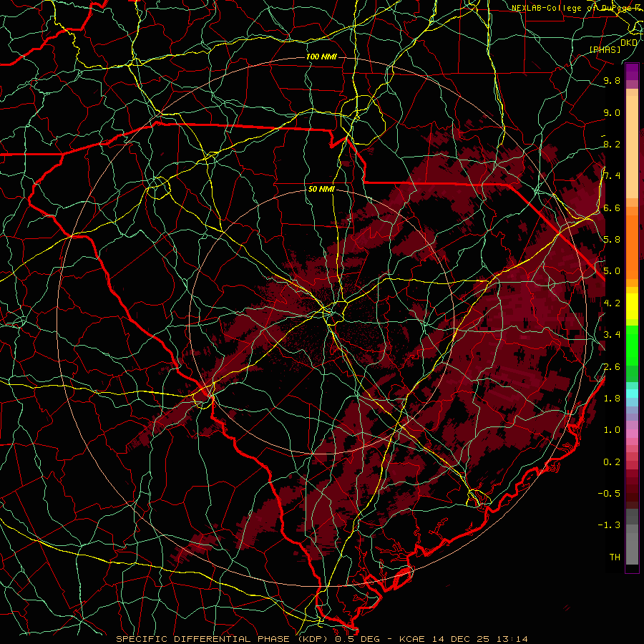Click the 9.0 value on the scale
Screen dimensions: 644x644
(612, 113)
